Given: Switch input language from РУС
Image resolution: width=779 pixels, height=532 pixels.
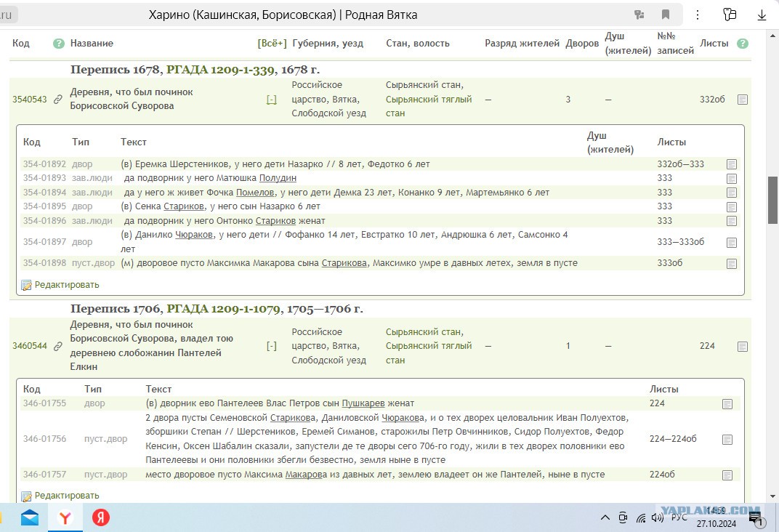Looking at the screenshot, I should click(679, 517).
